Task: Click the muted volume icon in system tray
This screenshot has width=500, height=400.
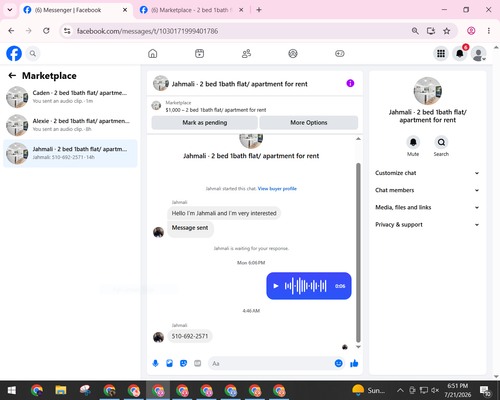Action: pyautogui.click(x=435, y=390)
